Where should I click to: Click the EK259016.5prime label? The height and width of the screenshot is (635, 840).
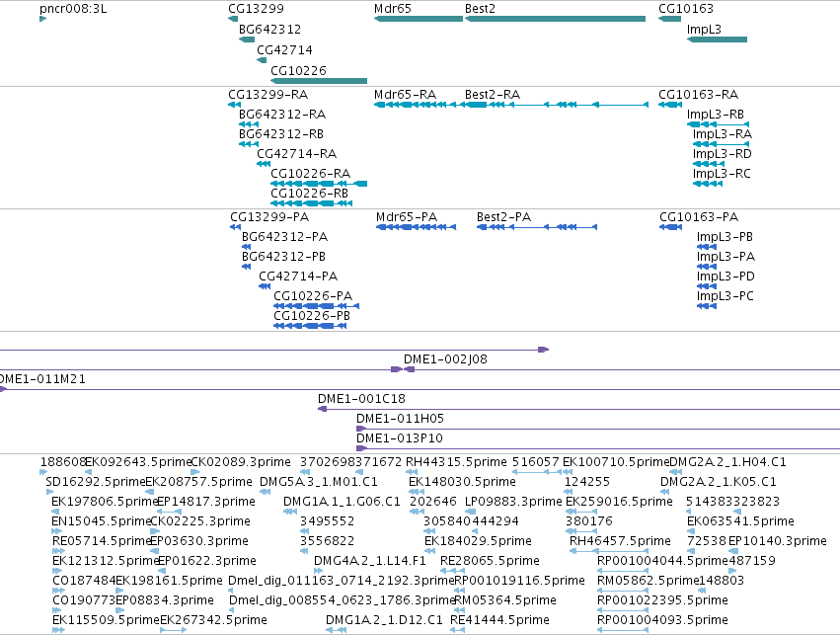coord(619,502)
